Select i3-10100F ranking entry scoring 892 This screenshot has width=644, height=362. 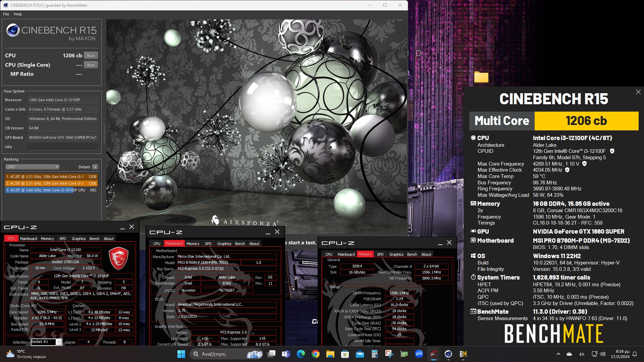tap(51, 190)
